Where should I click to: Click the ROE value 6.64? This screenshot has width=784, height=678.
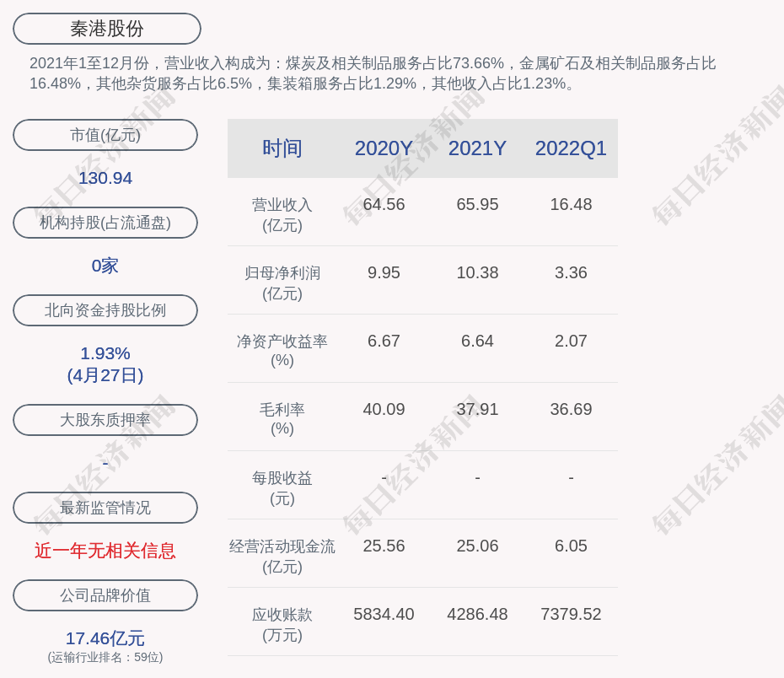click(x=477, y=341)
